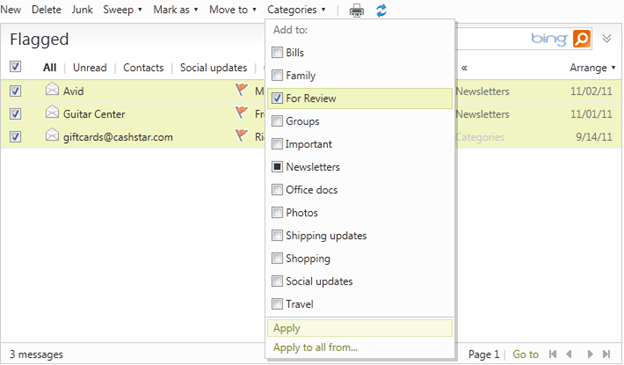Viewport: 624px width, 365px height.
Task: Click Categories placeholder on giftcards row
Action: 480,137
